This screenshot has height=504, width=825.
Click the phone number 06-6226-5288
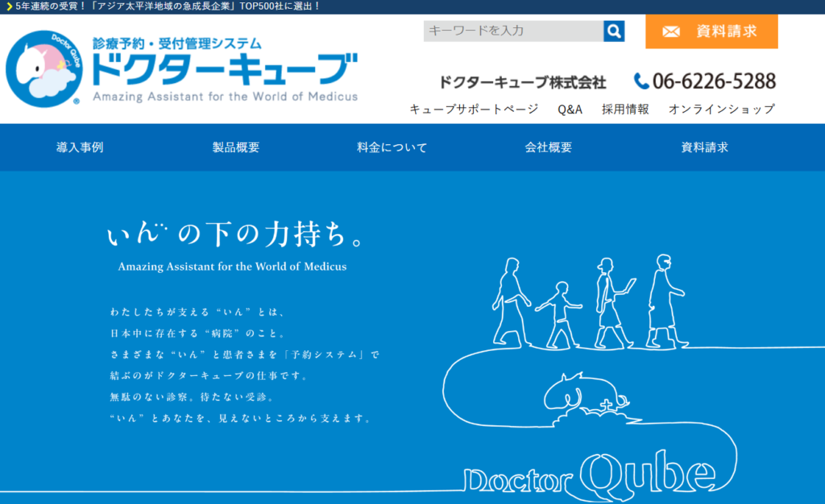tap(714, 81)
